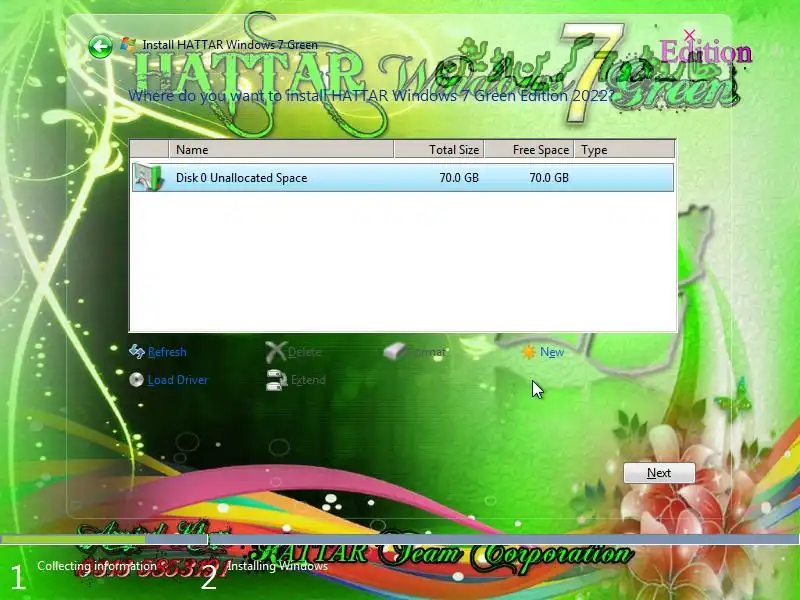
Task: Click the Delete link
Action: 304,352
